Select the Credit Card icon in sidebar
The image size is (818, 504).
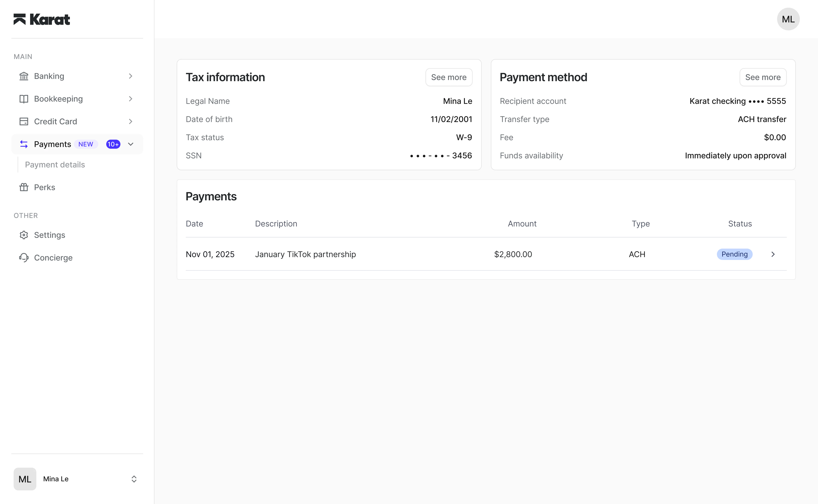point(24,121)
